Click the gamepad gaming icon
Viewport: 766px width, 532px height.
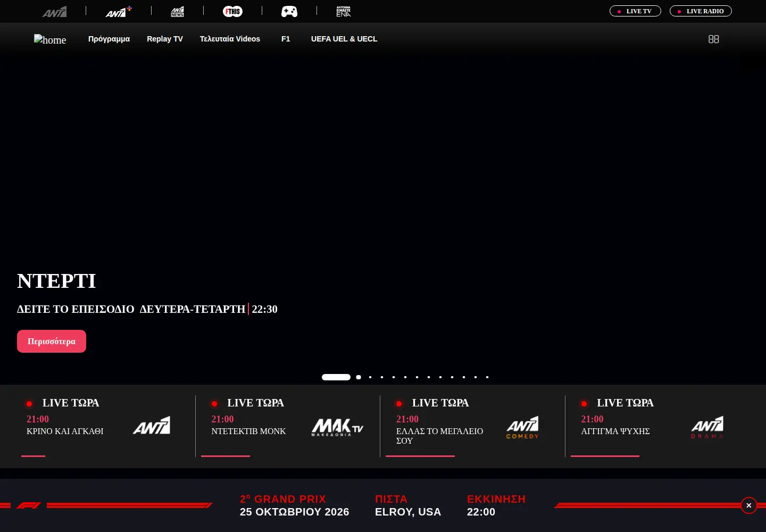coord(289,11)
